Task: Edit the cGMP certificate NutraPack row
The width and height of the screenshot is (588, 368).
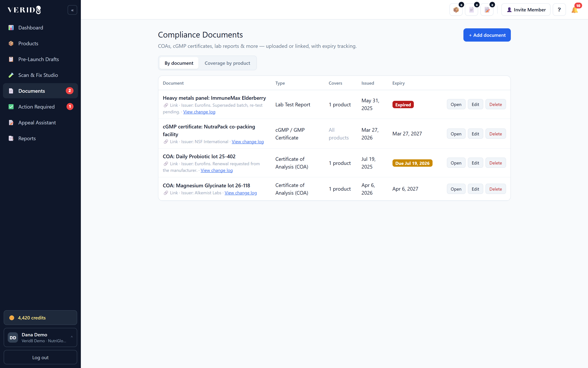Action: tap(475, 134)
